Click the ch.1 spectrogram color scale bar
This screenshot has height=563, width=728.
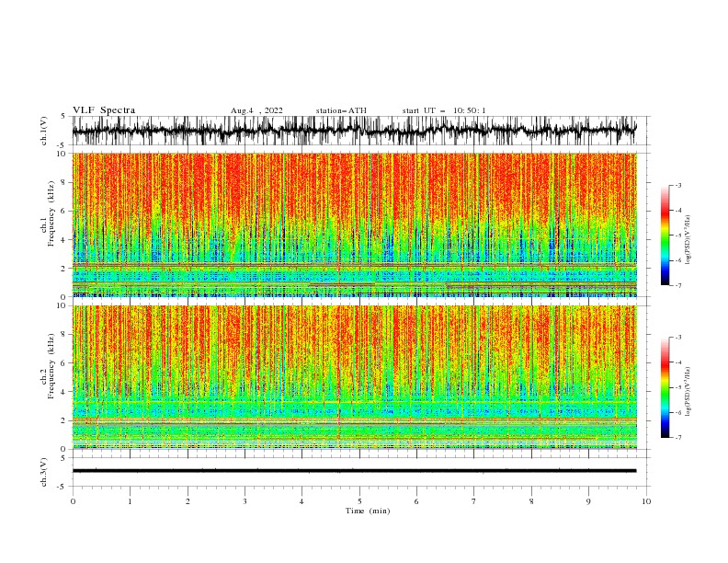click(665, 236)
